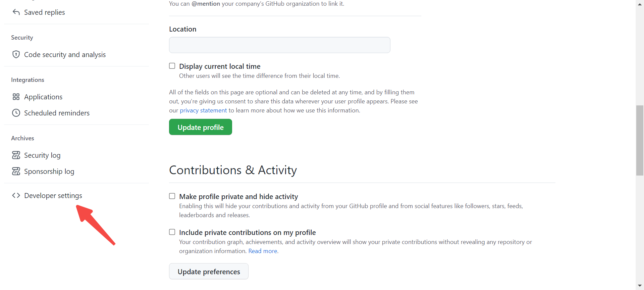This screenshot has height=290, width=644.
Task: Click the Saved replies arrow icon
Action: (16, 12)
